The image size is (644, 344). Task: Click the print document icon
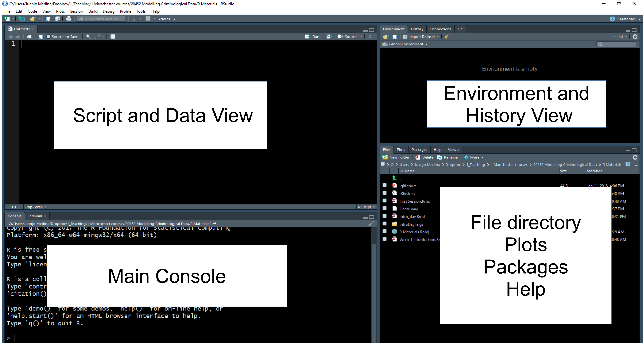69,19
